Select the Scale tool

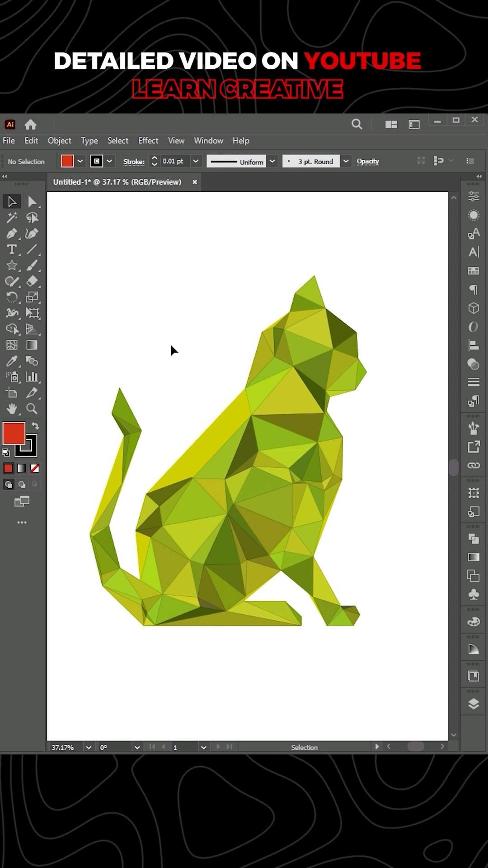point(32,297)
